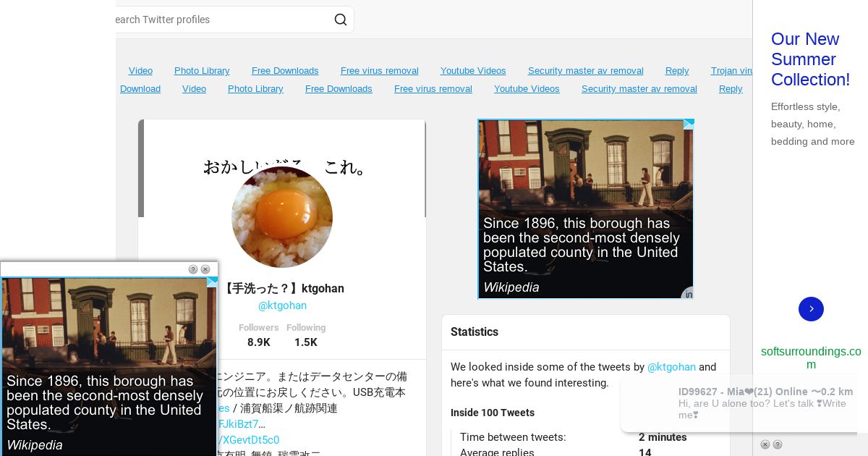The width and height of the screenshot is (868, 456).
Task: Open Our New Summer Collection ad headline
Action: tap(810, 59)
